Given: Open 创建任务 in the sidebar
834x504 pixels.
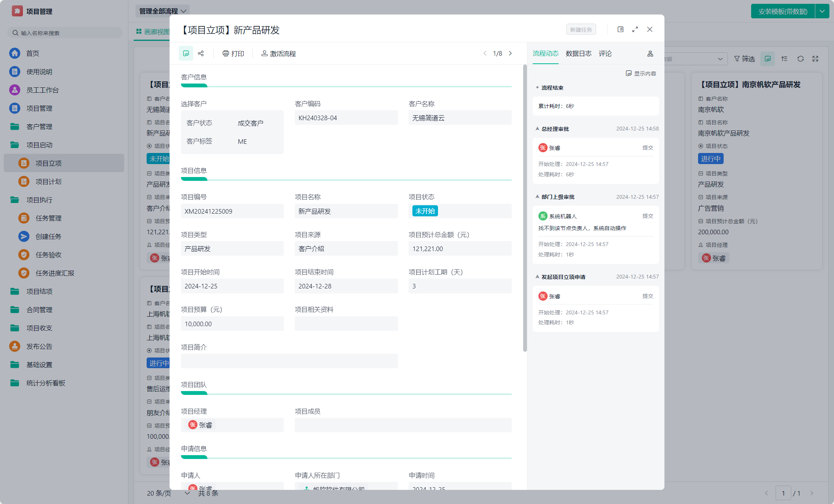Looking at the screenshot, I should tap(48, 237).
